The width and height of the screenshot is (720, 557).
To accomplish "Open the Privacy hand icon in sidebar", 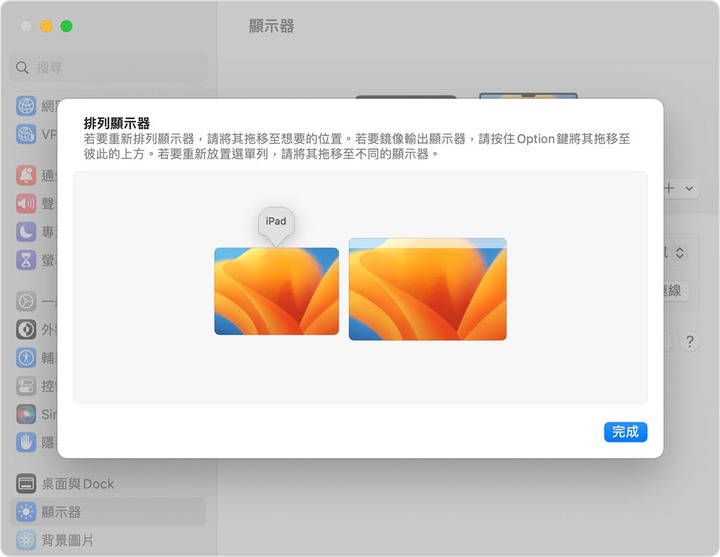I will [26, 442].
